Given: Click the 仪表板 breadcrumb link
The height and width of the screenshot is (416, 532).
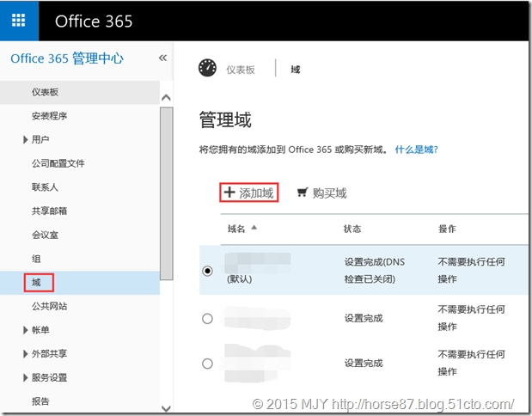Looking at the screenshot, I should pos(241,70).
